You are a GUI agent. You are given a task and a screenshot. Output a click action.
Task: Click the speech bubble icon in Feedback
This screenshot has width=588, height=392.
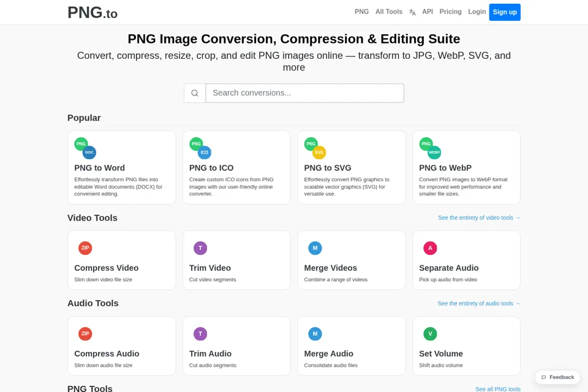coord(544,377)
